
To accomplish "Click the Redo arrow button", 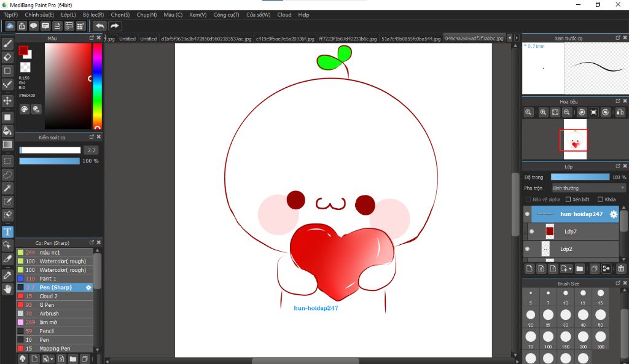I will pos(115,26).
